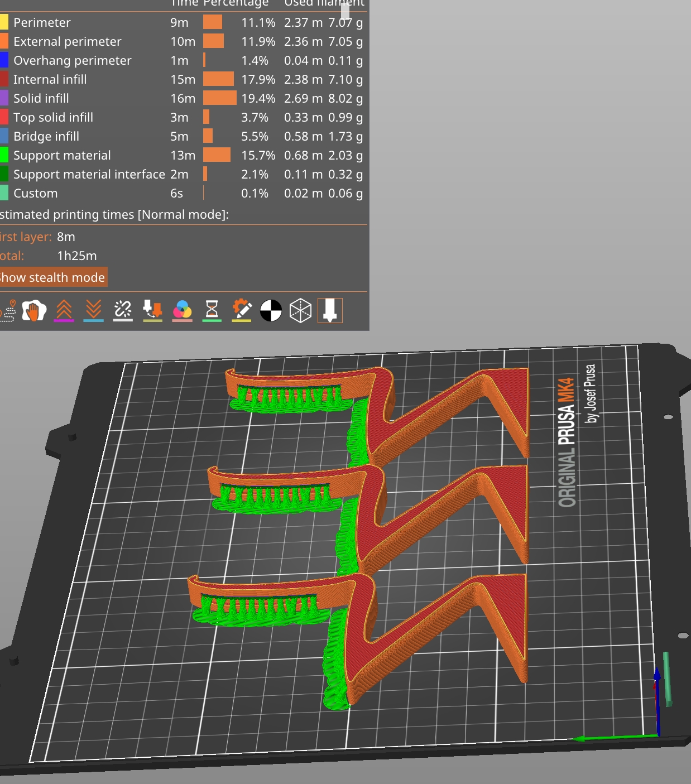Hide Support material using its green swatch
Viewport: 691px width, 784px height.
[4, 155]
